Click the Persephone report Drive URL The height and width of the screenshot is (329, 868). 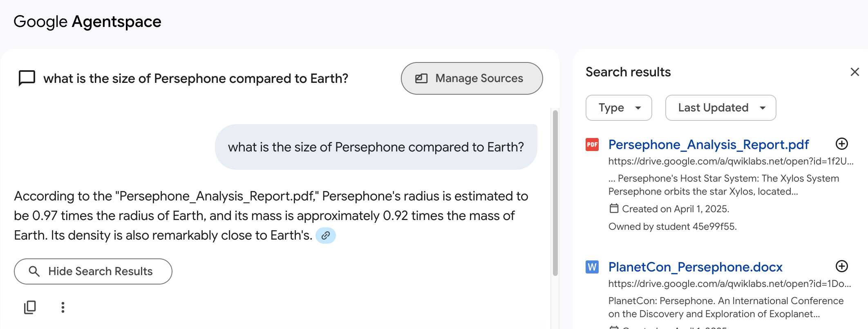(x=731, y=161)
